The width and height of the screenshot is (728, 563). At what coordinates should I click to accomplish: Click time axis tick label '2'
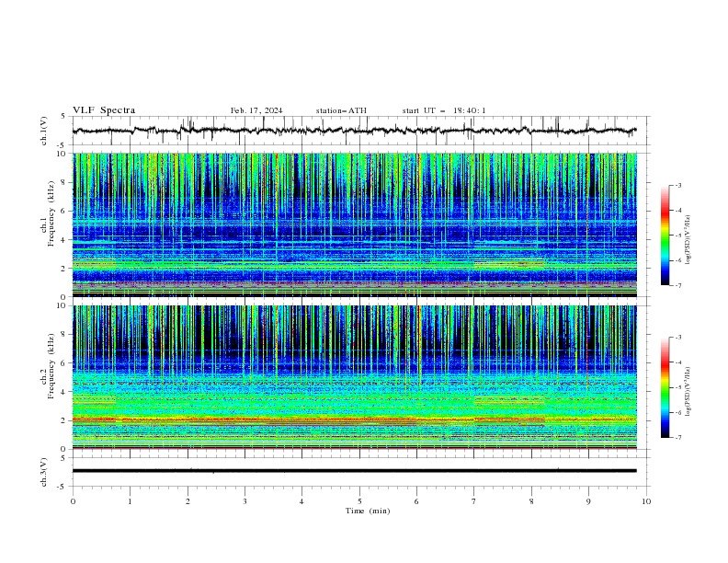click(x=188, y=501)
